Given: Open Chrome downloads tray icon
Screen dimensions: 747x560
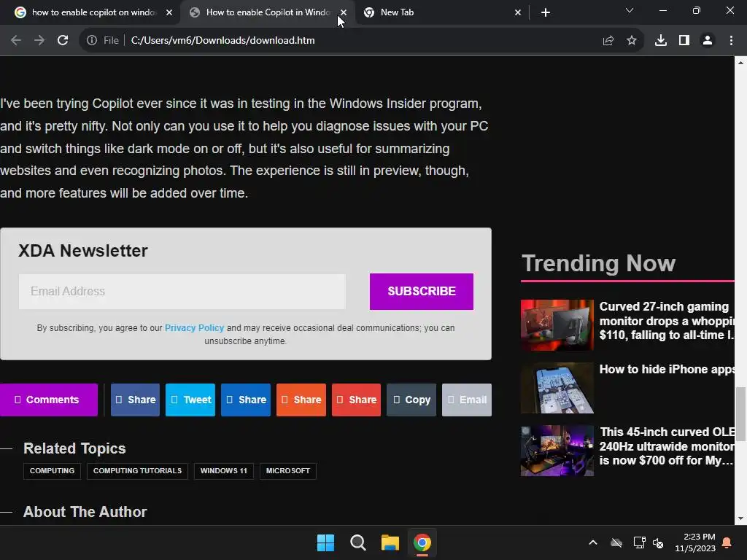Looking at the screenshot, I should pos(661,41).
